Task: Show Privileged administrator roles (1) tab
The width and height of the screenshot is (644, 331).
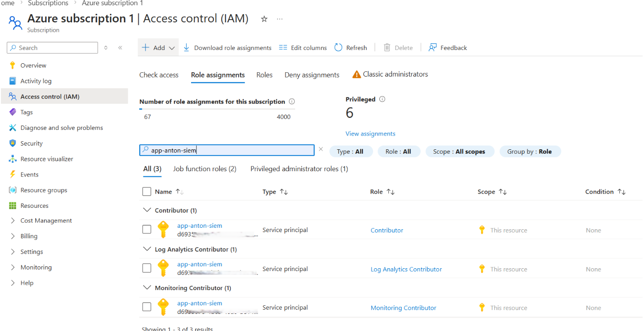Action: [299, 169]
